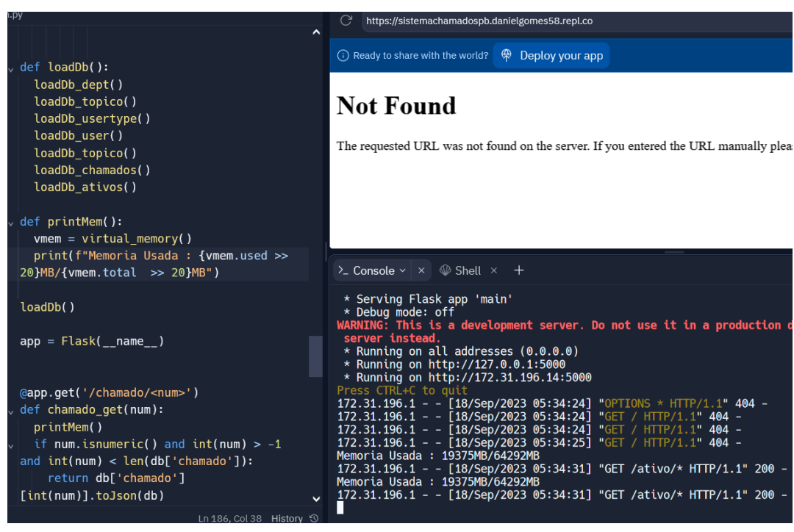This screenshot has height=532, width=794.
Task: Focus the webview URL address field
Action: click(x=577, y=21)
